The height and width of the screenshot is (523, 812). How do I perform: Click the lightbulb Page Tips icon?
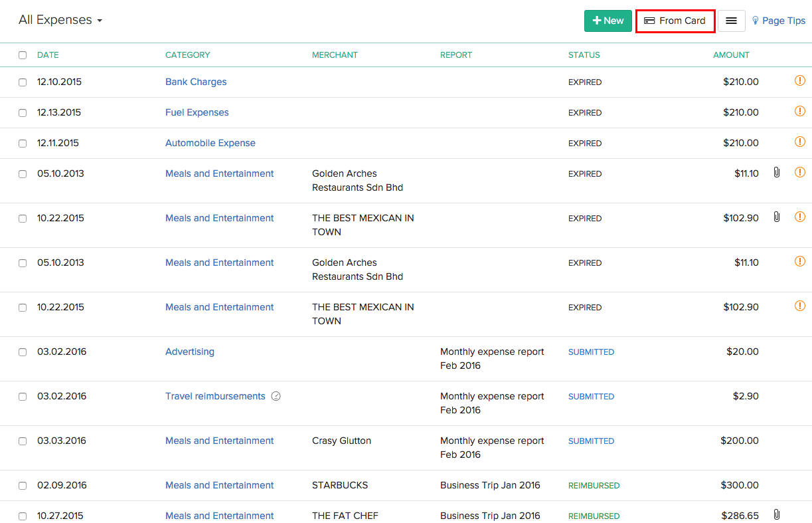click(x=756, y=21)
